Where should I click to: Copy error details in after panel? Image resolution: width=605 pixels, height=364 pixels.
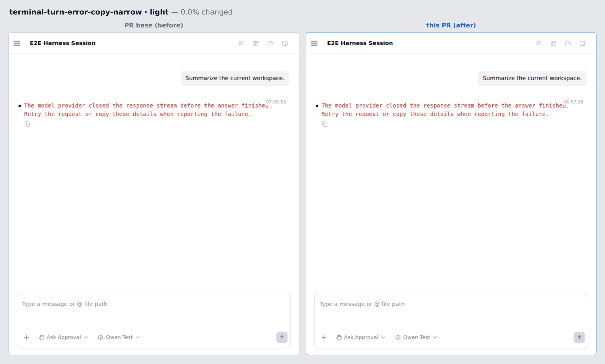click(325, 124)
